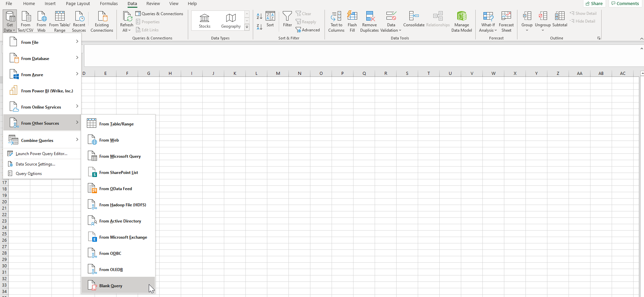Viewport: 644px width, 297px height.
Task: Click the Group outline icon
Action: tap(527, 16)
